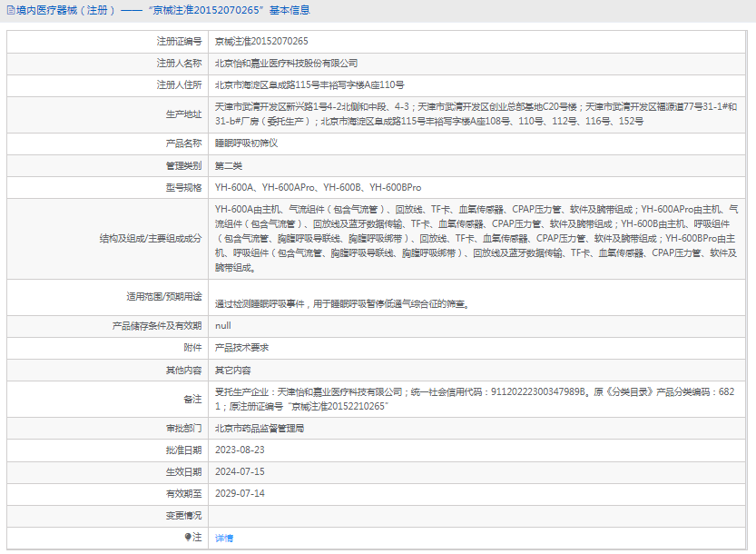Screen dimensions: 756x554
Task: Open the 详情 details link
Action: pos(224,538)
